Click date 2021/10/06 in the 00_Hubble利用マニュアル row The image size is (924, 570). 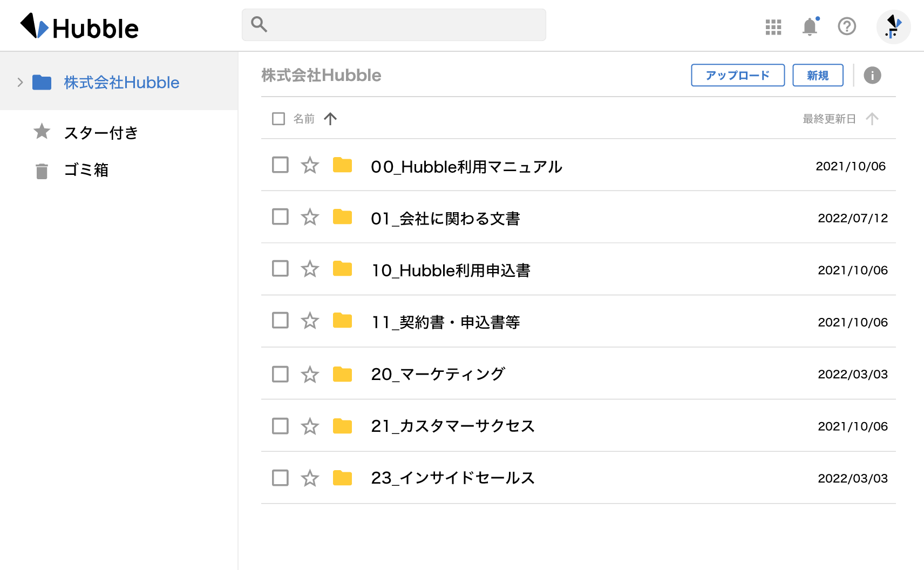[x=851, y=166]
